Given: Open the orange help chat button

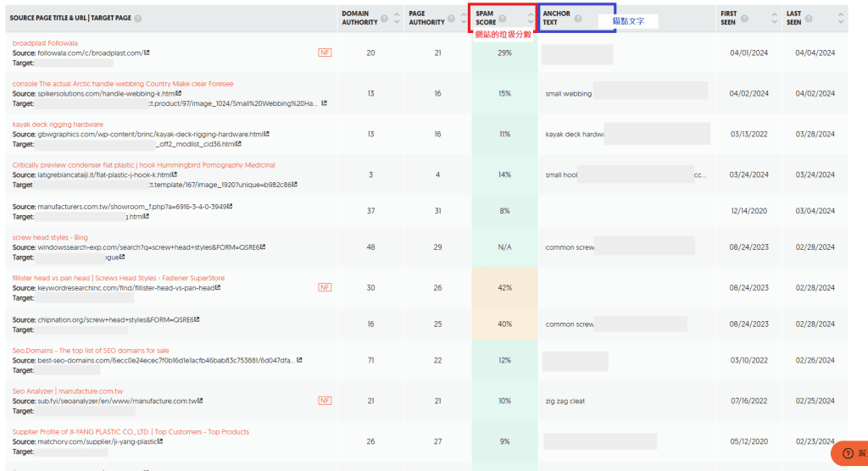Looking at the screenshot, I should (x=849, y=453).
